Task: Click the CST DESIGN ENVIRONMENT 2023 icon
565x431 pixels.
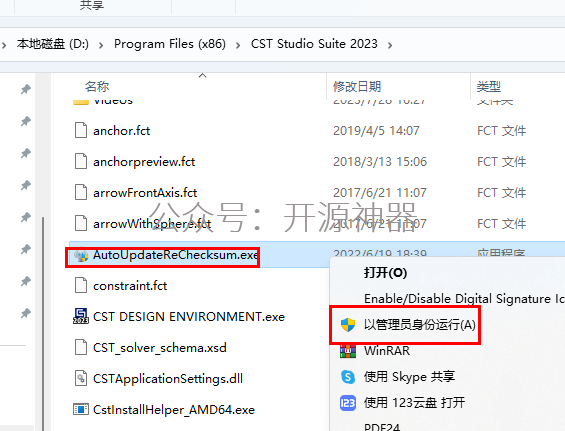Action: [x=81, y=316]
